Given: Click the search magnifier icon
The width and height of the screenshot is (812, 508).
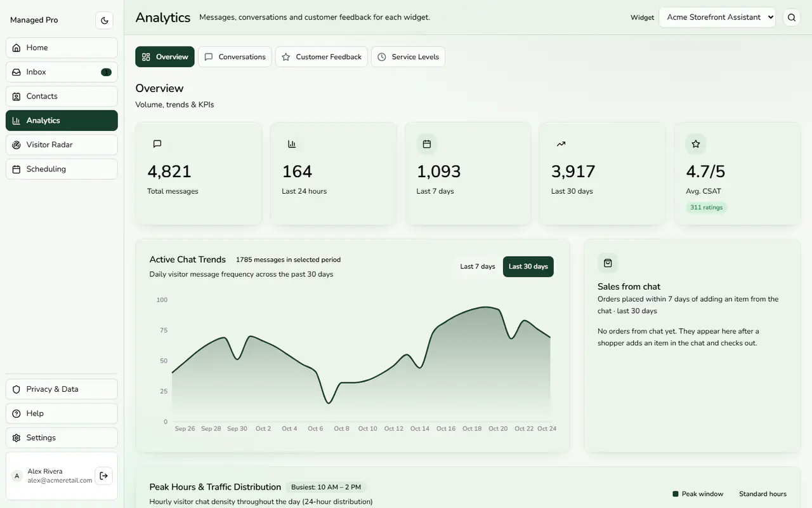Looking at the screenshot, I should (x=792, y=18).
